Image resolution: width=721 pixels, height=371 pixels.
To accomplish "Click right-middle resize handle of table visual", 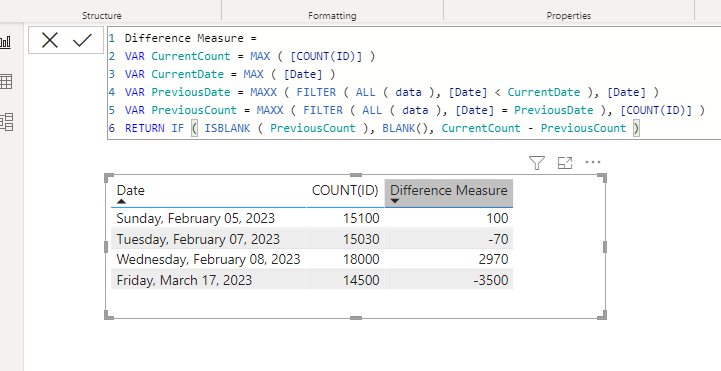I will tap(605, 247).
